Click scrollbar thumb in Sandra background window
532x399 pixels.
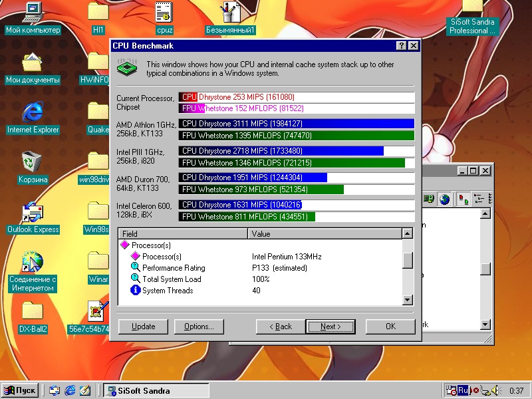[x=485, y=269]
